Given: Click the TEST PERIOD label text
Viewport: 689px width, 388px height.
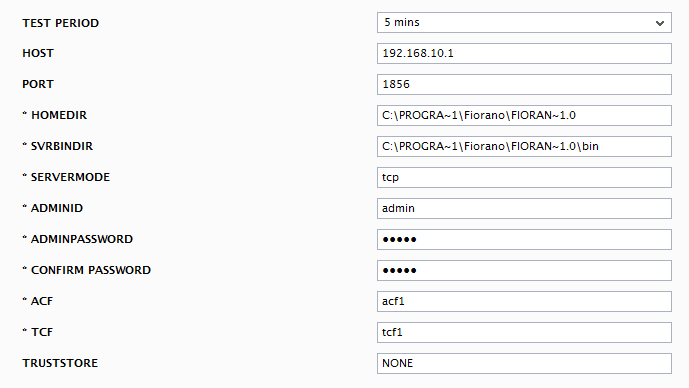Looking at the screenshot, I should point(61,23).
